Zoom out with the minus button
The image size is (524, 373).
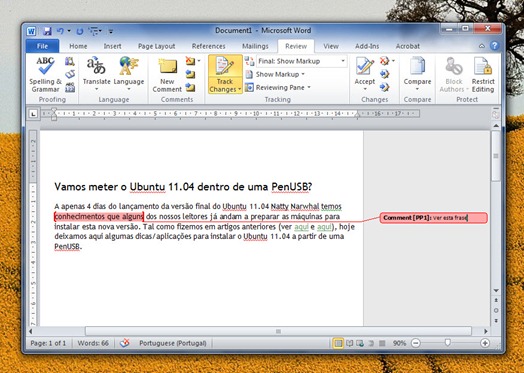[416, 343]
